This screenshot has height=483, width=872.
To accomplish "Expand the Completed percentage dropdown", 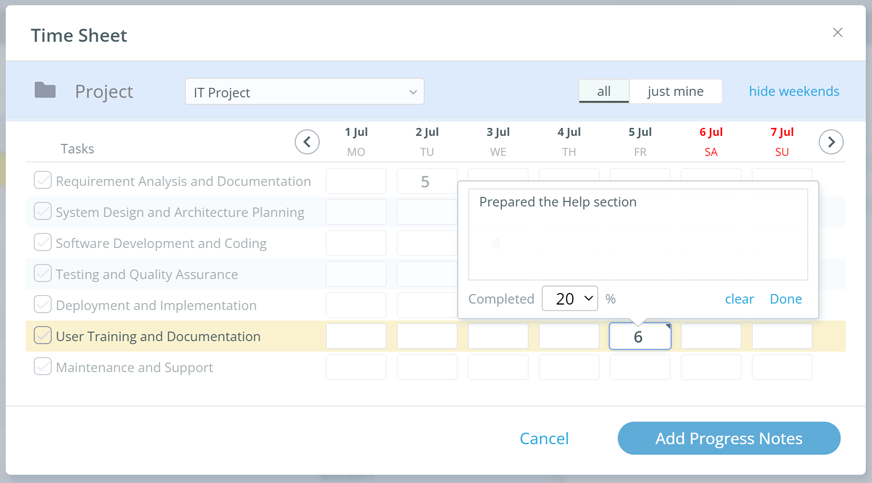I will pyautogui.click(x=570, y=299).
